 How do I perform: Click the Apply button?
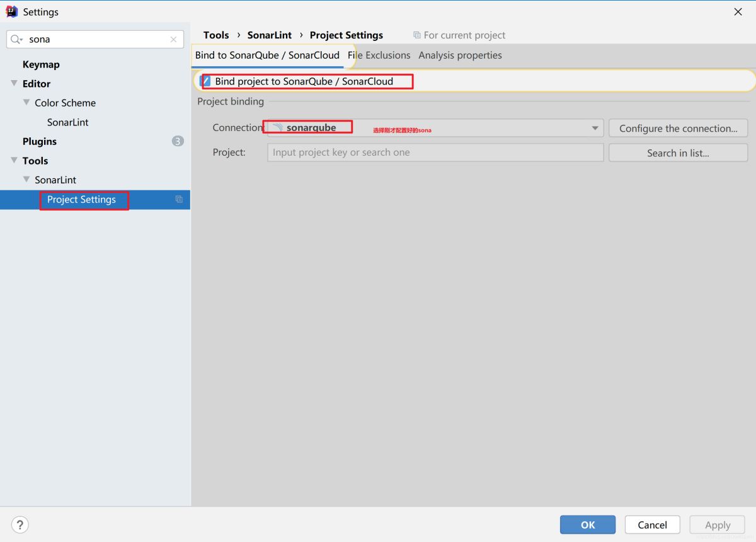(718, 524)
